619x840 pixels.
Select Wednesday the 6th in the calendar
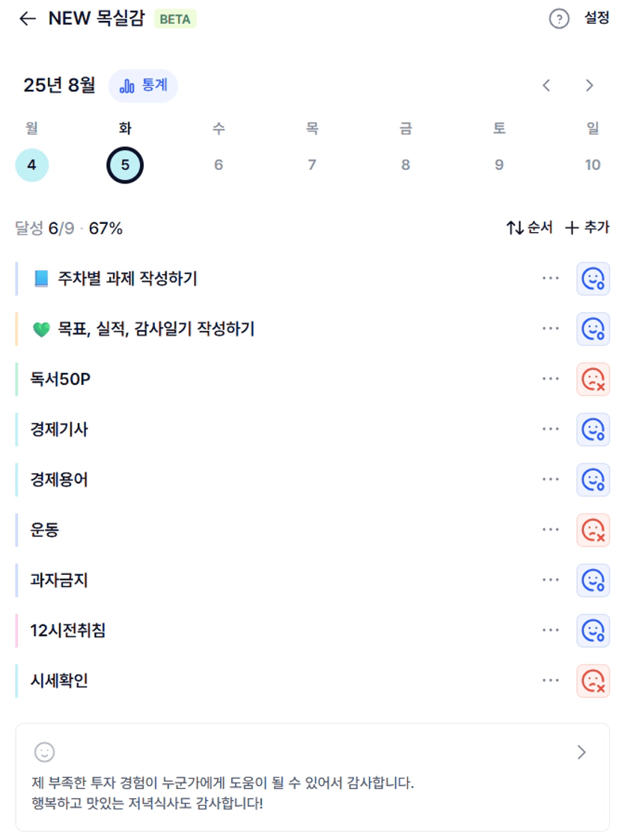pyautogui.click(x=219, y=165)
